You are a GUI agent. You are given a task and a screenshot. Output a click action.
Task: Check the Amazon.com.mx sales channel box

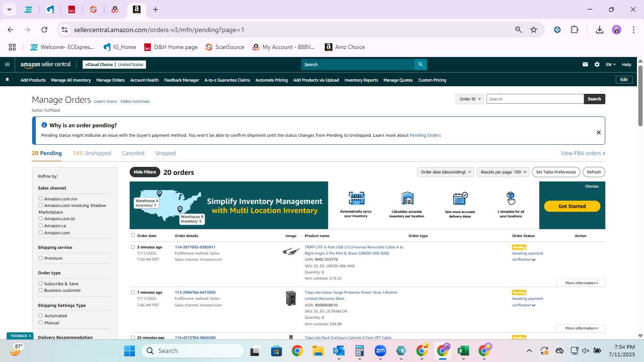[x=41, y=199]
